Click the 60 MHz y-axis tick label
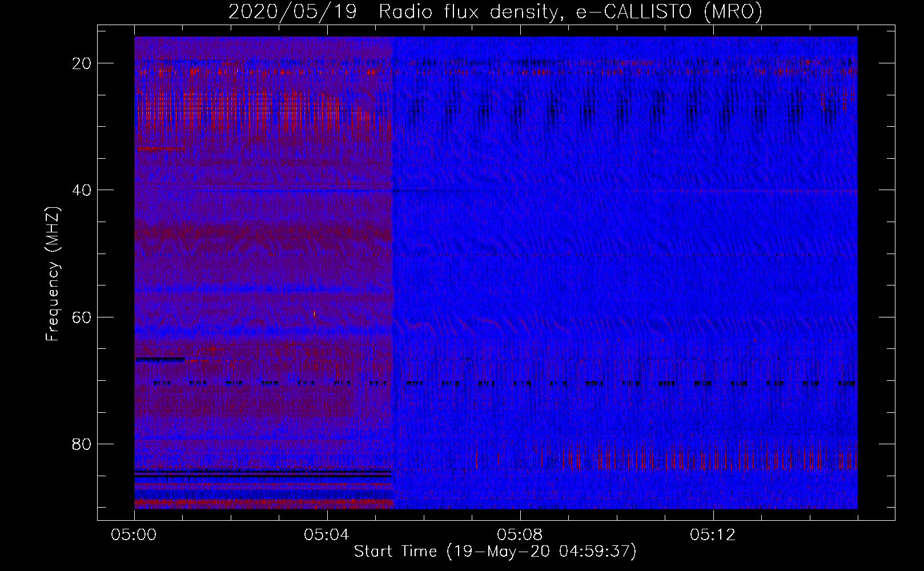The image size is (924, 571). pyautogui.click(x=82, y=317)
